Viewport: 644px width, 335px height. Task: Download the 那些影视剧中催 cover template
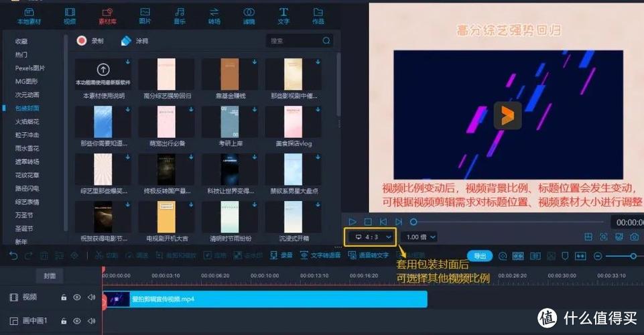point(318,62)
